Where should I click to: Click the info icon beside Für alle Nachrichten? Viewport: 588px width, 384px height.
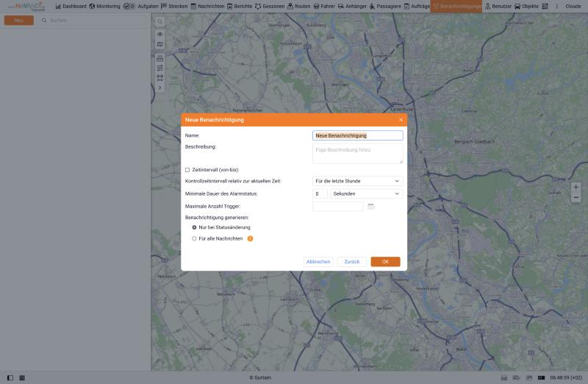pyautogui.click(x=250, y=239)
